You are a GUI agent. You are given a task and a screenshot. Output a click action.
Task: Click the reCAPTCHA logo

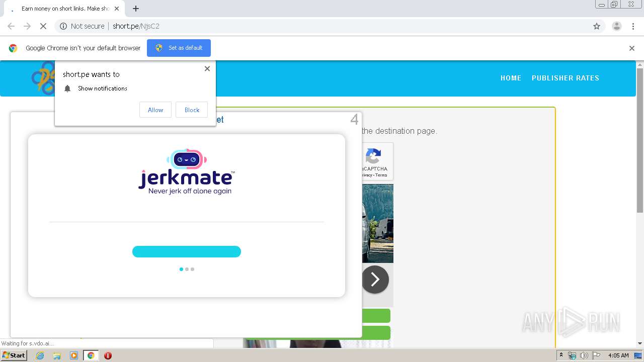[x=373, y=156]
